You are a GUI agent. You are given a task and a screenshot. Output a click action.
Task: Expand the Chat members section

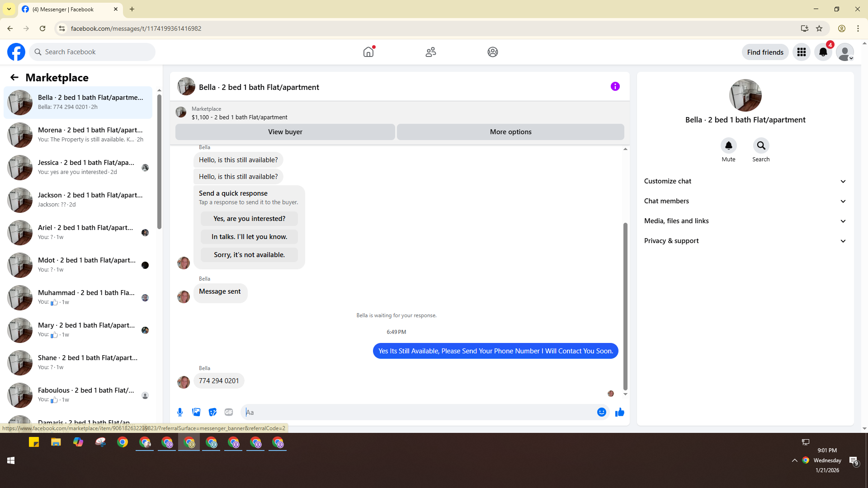point(745,201)
